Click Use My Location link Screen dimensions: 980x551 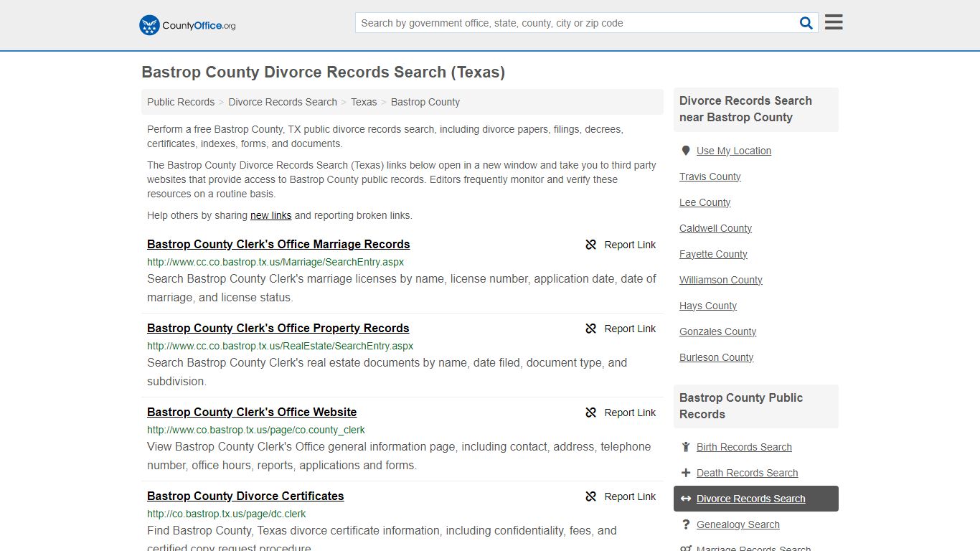click(734, 151)
